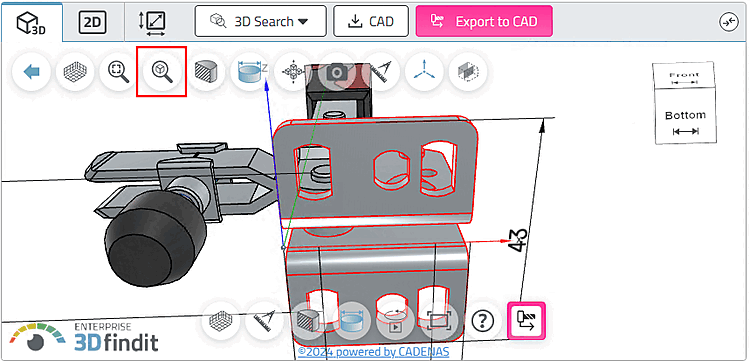Viewport: 750px width, 361px height.
Task: Click the bottom toolbar blue dimensions icon
Action: click(x=351, y=321)
